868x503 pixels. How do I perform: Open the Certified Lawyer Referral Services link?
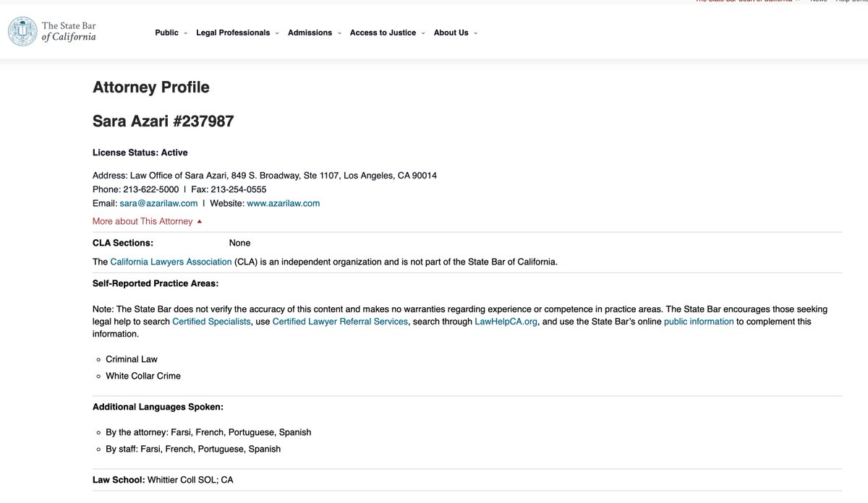tap(340, 322)
